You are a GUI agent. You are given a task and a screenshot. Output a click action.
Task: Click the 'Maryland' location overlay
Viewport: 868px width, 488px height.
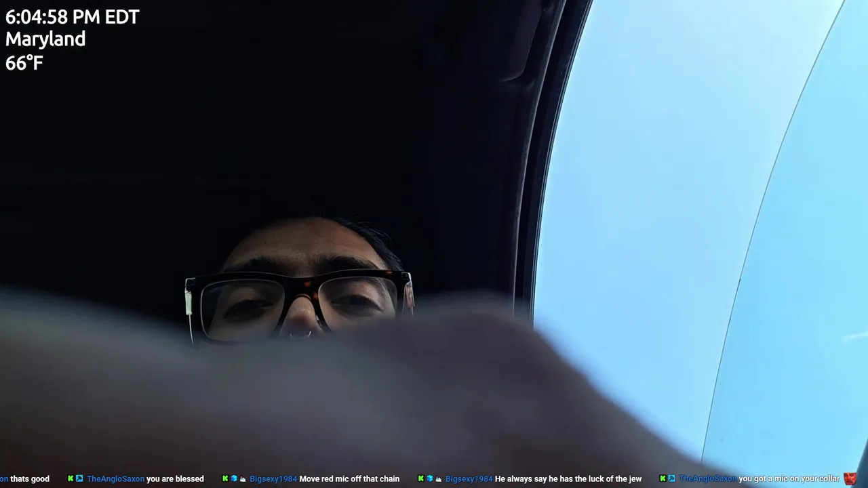[45, 39]
